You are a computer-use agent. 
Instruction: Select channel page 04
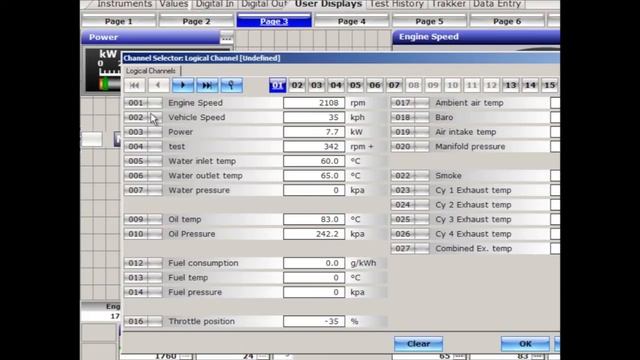tap(336, 85)
